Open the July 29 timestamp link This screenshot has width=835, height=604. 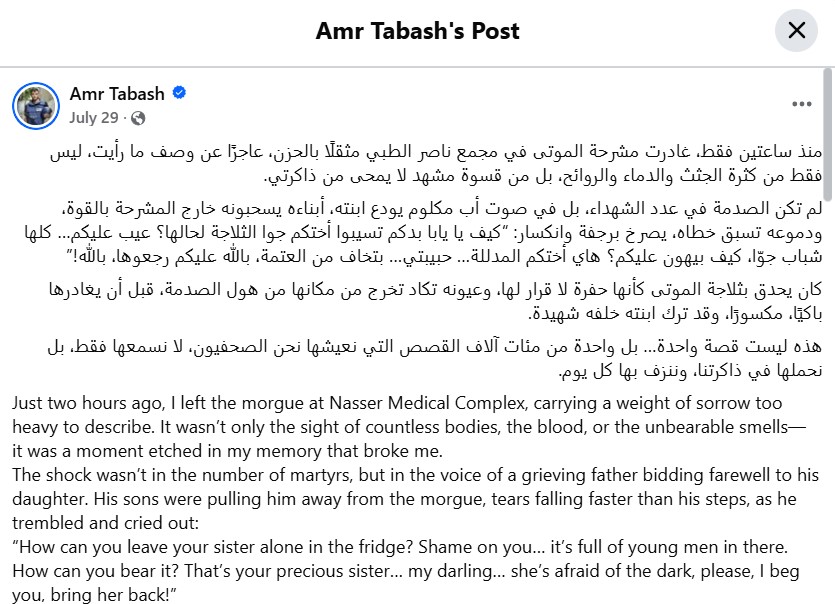pyautogui.click(x=93, y=118)
